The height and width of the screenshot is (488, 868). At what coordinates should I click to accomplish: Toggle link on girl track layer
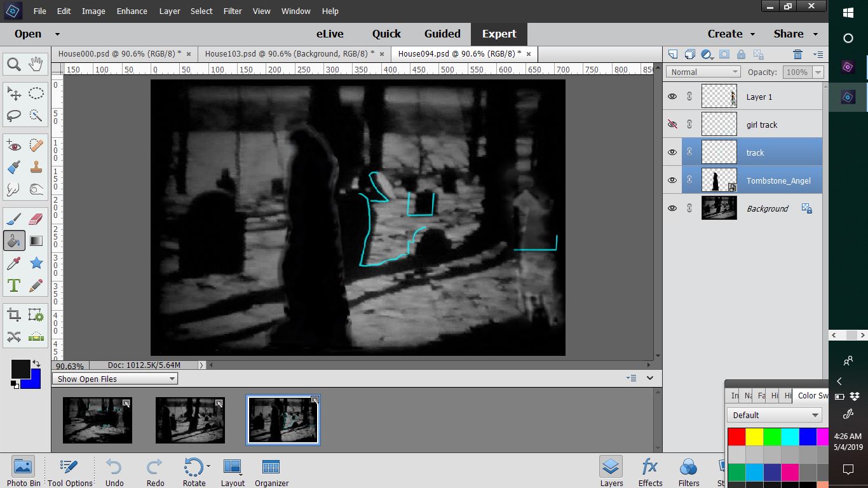pyautogui.click(x=689, y=125)
